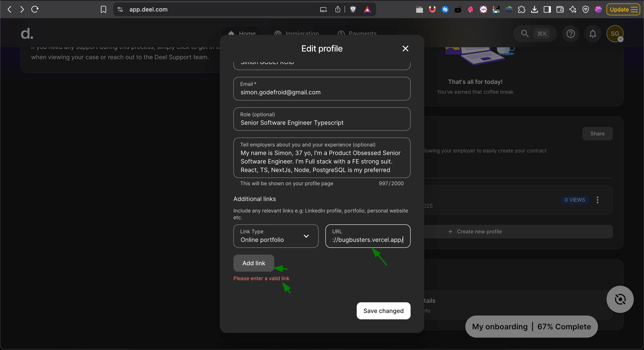Close the Edit profile dialog
This screenshot has height=350, width=644.
coord(405,49)
